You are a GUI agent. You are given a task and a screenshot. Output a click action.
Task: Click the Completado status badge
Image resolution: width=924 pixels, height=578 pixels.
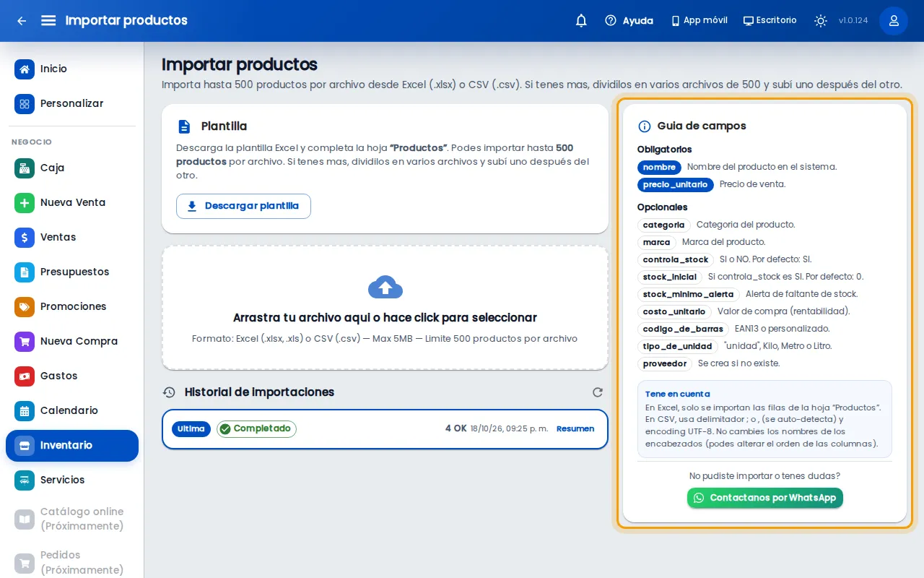point(256,429)
